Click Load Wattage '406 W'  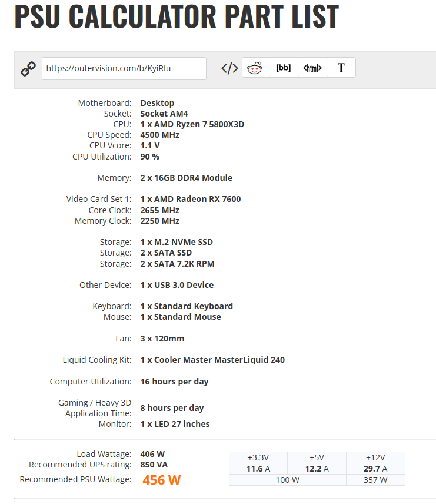(152, 454)
